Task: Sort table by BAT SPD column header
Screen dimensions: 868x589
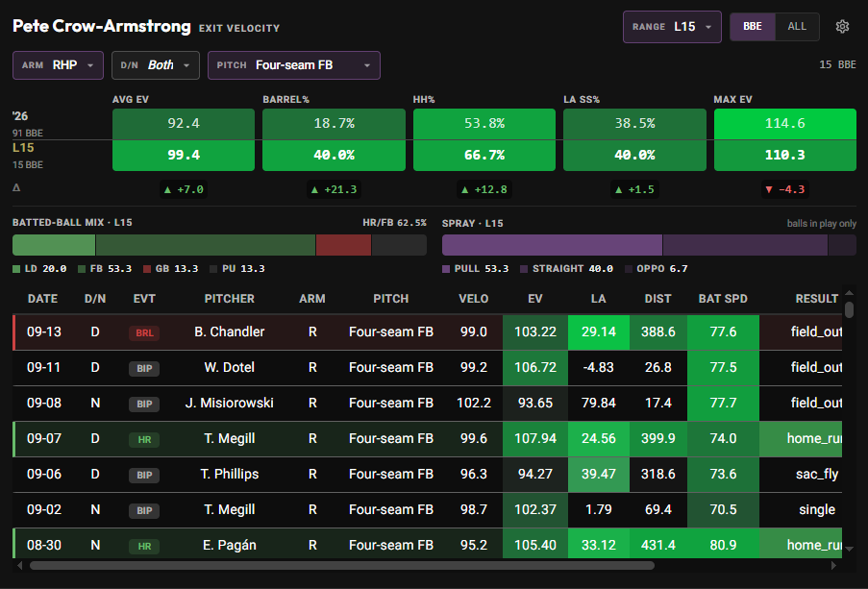Action: 723,299
